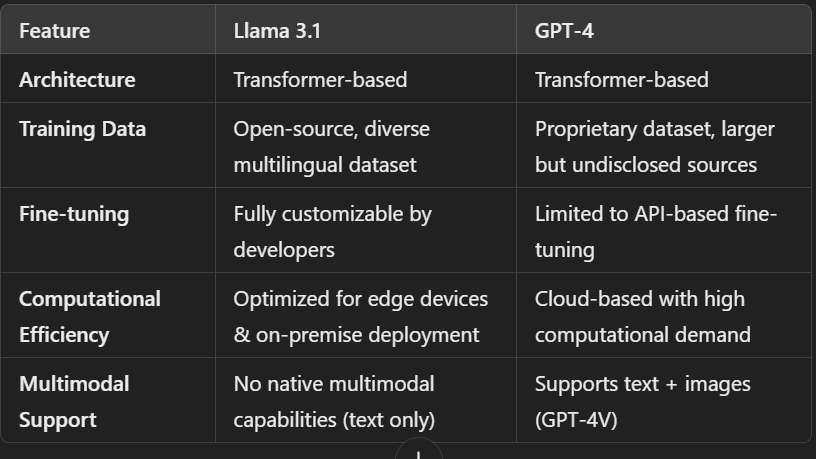Screen dimensions: 816x459
Task: Select the 'Training Data' row label
Action: (82, 129)
